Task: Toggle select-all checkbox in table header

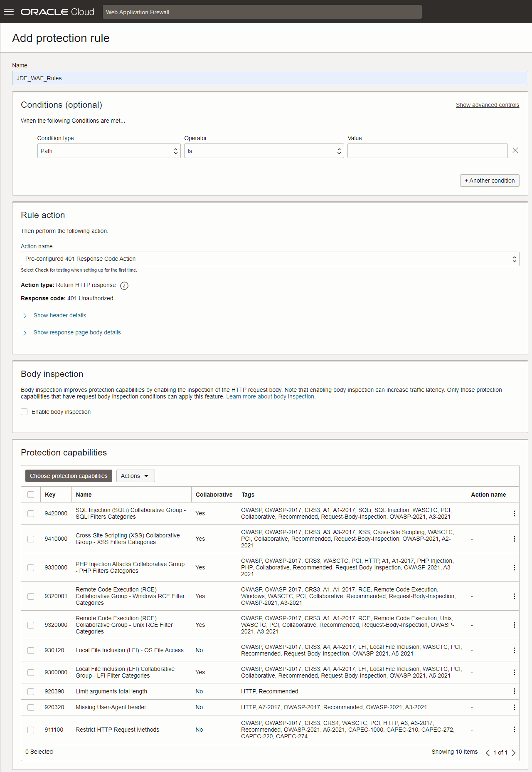Action: [31, 495]
